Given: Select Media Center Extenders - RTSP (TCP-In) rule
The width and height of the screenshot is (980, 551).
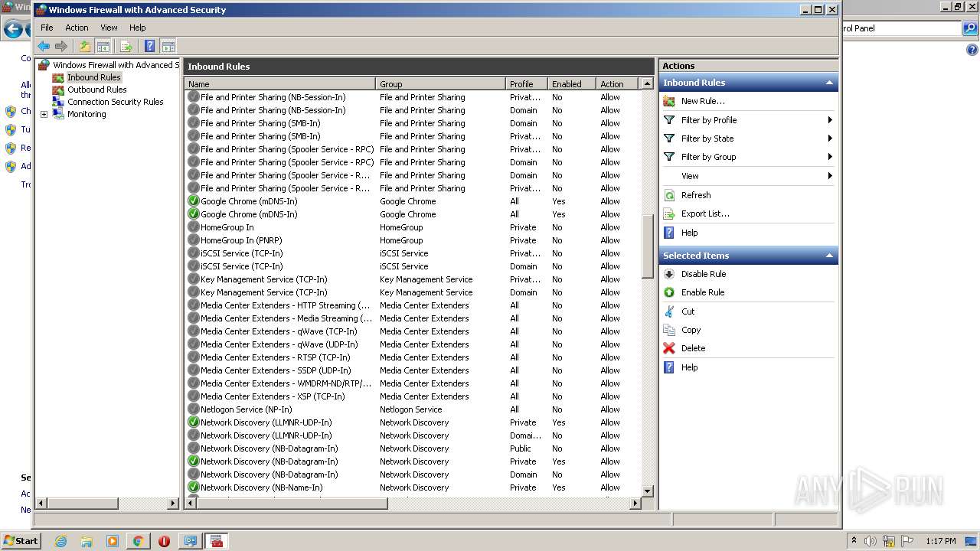Looking at the screenshot, I should 412,357.
